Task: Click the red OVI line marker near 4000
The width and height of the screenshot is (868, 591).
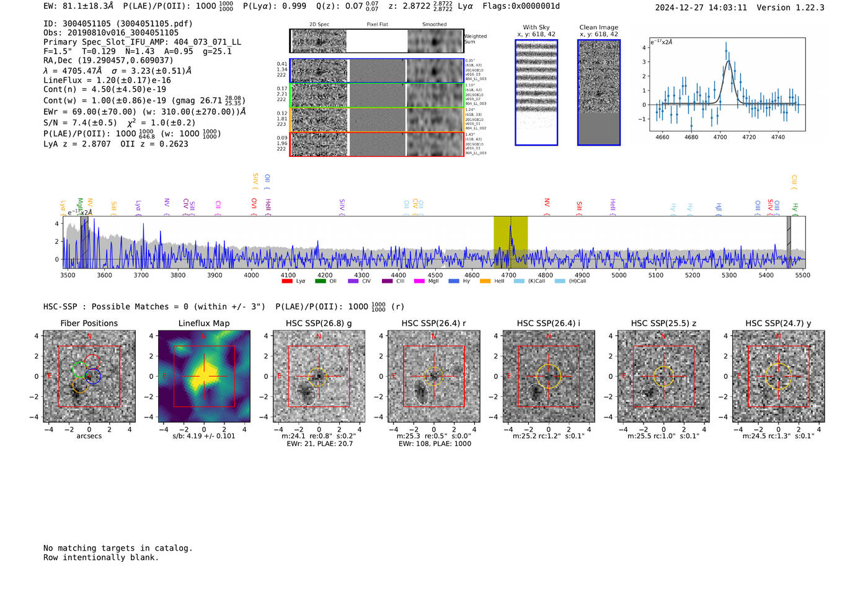Action: point(254,207)
